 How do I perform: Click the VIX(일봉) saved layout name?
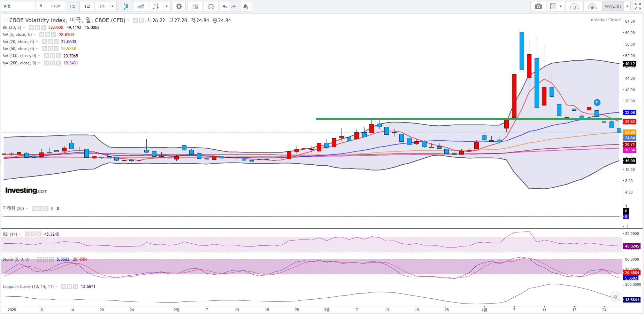coord(613,6)
